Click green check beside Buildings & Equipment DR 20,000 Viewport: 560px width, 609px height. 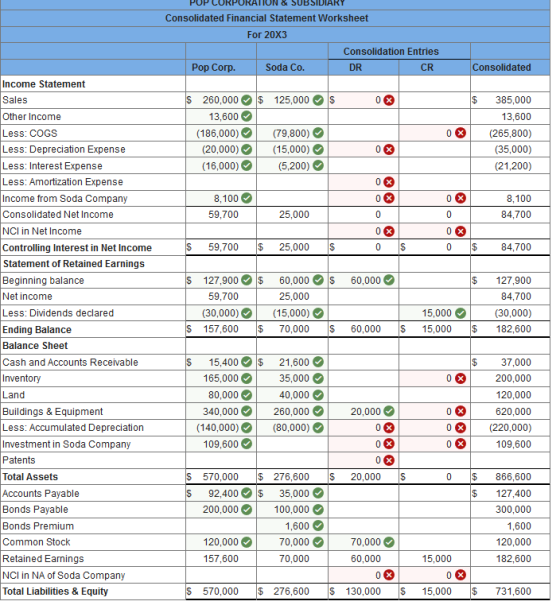point(389,411)
